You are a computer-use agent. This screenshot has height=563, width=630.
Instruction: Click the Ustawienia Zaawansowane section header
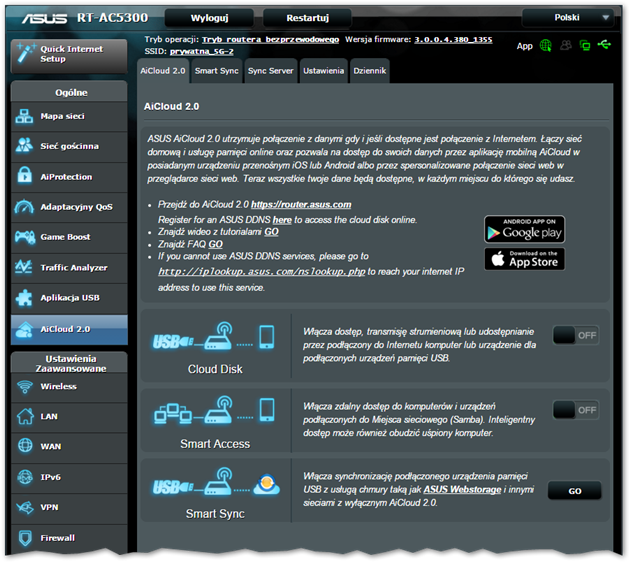coord(71,363)
